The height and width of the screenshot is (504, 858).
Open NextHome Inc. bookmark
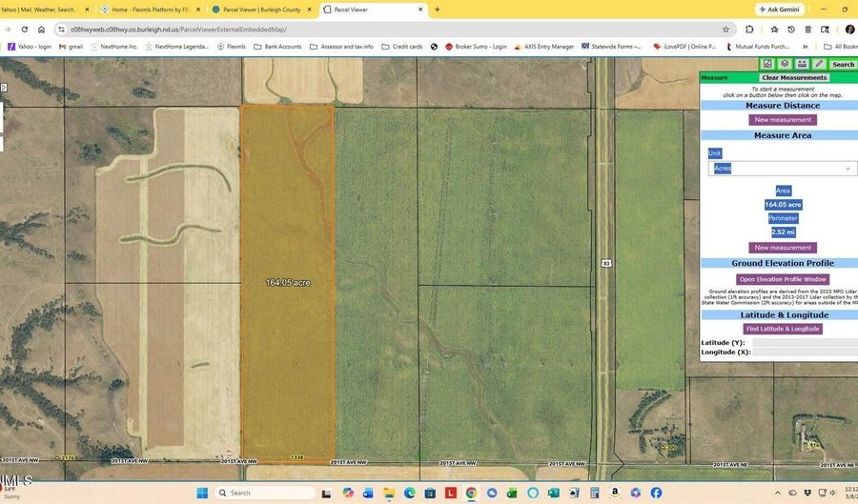113,47
